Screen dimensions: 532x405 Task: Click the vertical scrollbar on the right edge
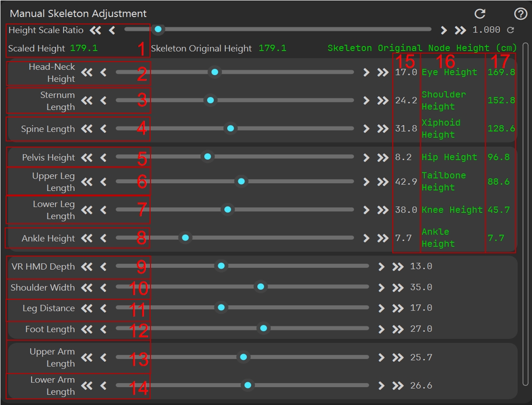(x=525, y=214)
